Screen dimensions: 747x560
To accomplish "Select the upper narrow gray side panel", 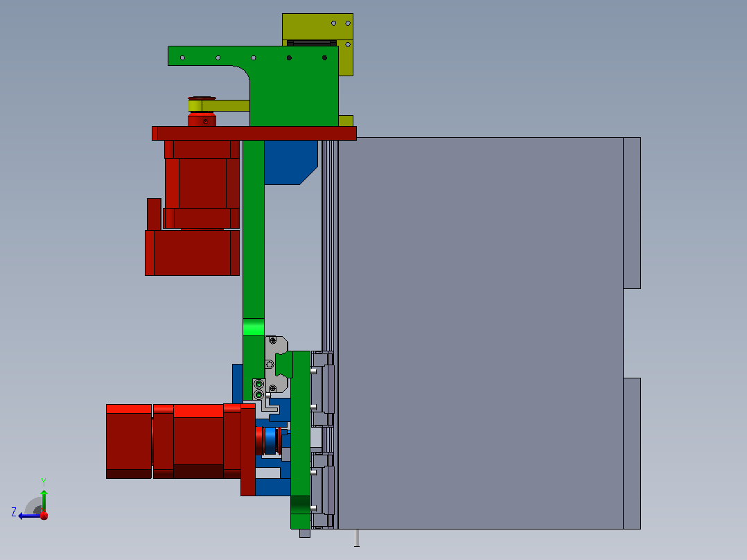I will click(x=632, y=213).
